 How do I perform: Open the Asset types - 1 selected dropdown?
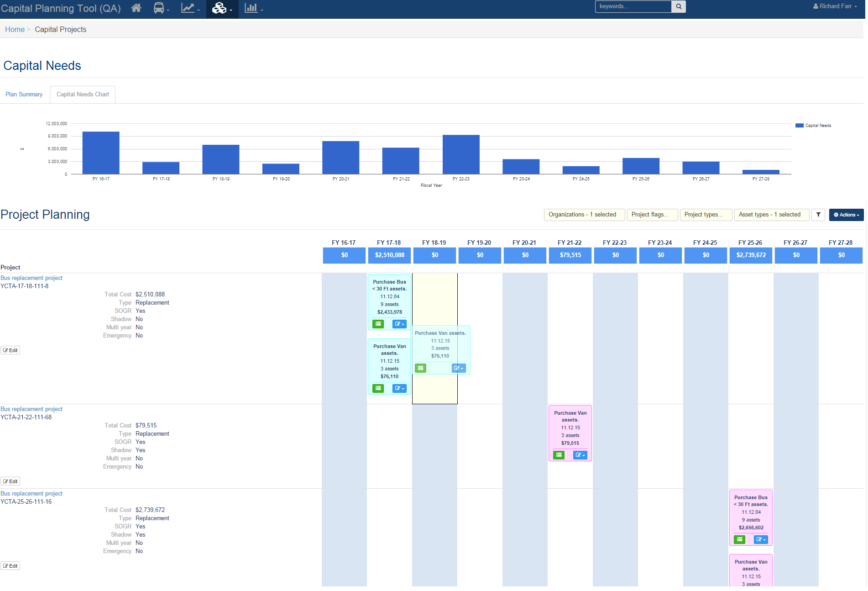tap(772, 215)
